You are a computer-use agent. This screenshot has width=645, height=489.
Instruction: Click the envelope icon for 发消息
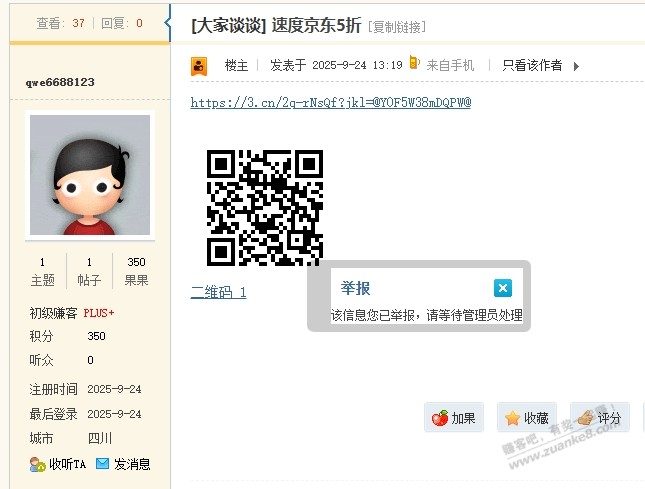[102, 464]
